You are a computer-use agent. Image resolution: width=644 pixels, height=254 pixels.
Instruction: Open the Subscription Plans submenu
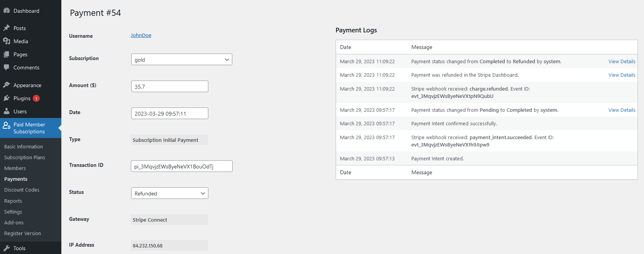[25, 157]
